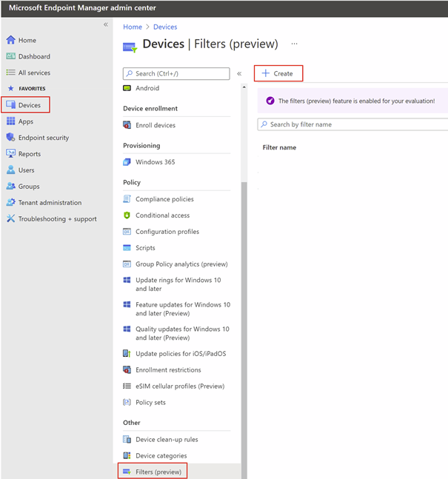Viewport: 448px width, 479px height.
Task: Click the Device clean-up rules icon
Action: click(127, 439)
